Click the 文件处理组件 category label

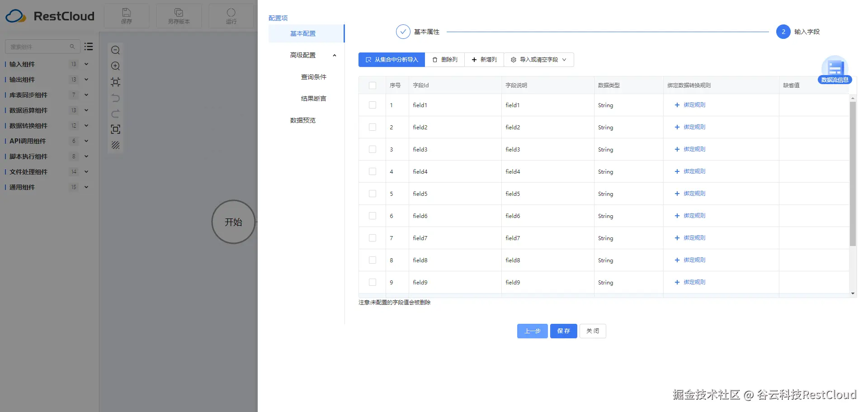tap(28, 172)
